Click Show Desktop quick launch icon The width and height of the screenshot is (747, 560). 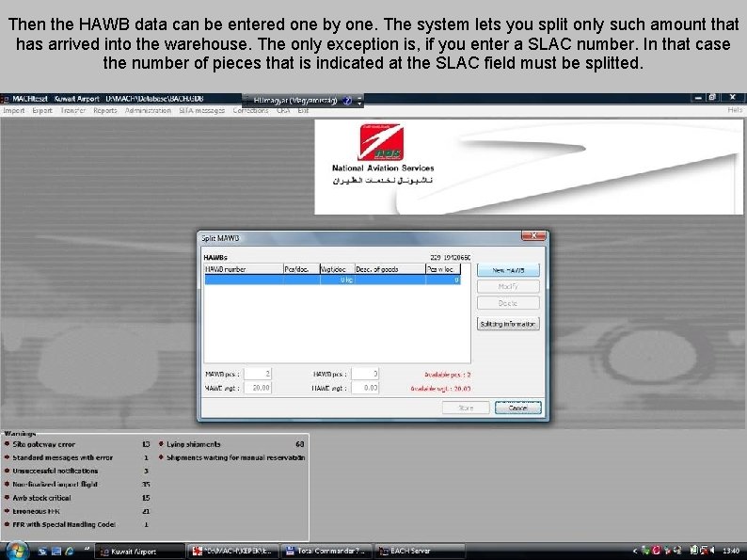42,551
